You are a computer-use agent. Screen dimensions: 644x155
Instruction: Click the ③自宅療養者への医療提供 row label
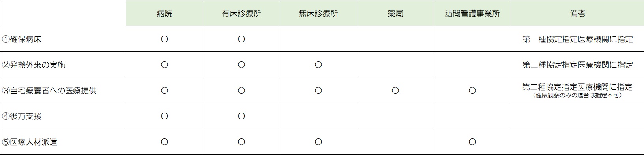[x=49, y=91]
